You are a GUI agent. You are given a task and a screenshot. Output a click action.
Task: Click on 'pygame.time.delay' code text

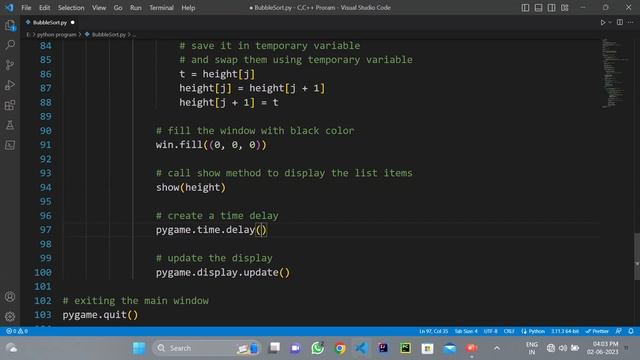click(205, 230)
